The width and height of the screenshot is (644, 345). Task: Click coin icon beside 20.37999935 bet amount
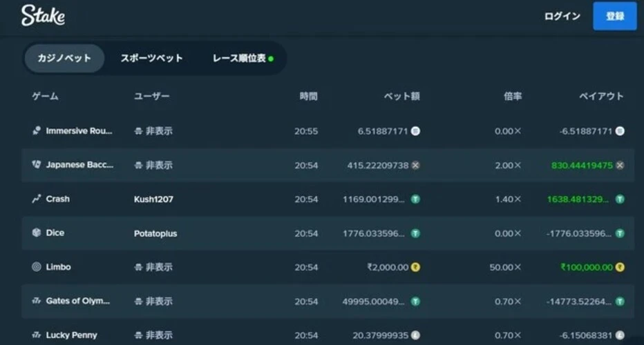[x=416, y=335]
